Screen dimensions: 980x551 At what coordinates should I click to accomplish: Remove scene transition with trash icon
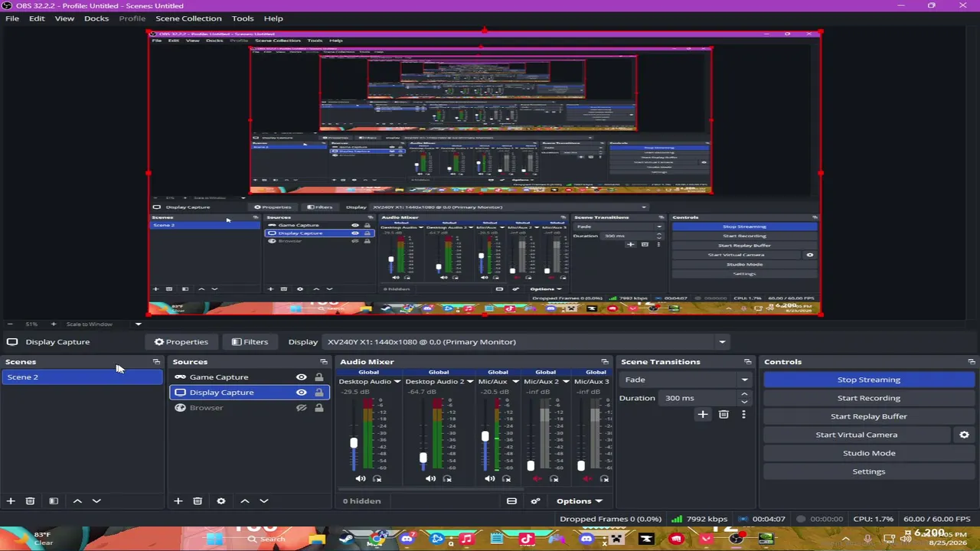[724, 415]
